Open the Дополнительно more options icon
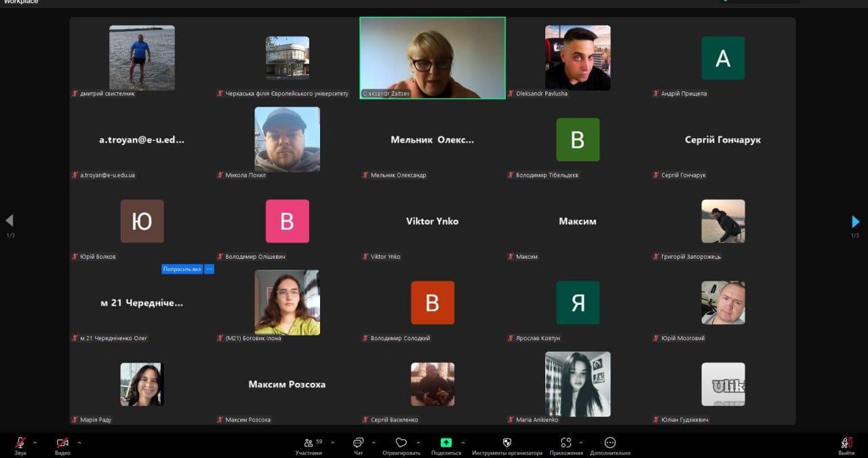 coord(610,443)
